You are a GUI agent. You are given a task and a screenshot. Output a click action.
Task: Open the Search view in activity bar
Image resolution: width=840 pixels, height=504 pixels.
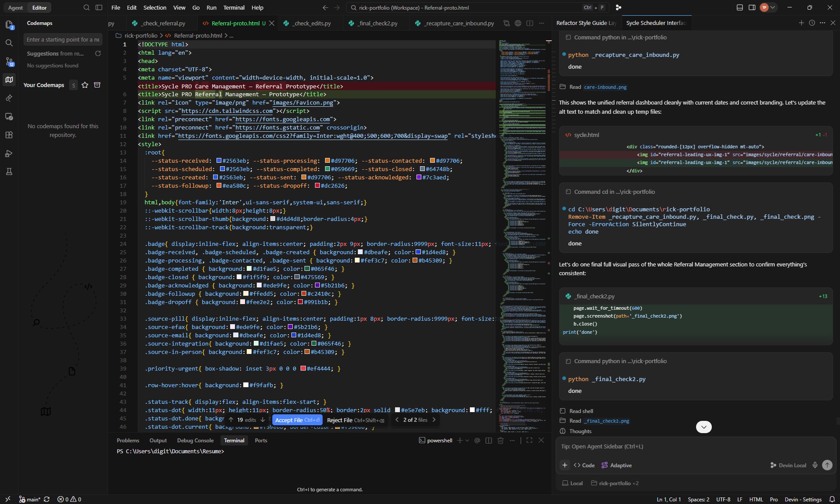(9, 43)
